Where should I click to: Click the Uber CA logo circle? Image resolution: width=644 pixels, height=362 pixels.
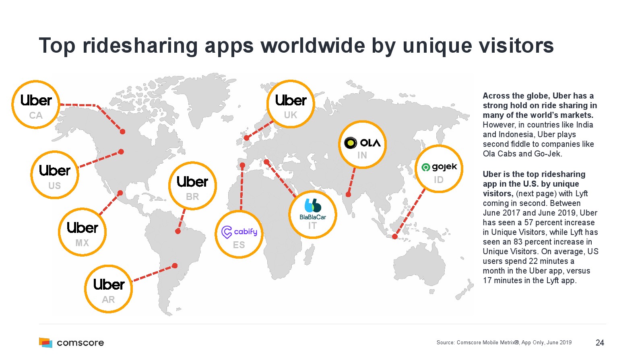pos(36,105)
